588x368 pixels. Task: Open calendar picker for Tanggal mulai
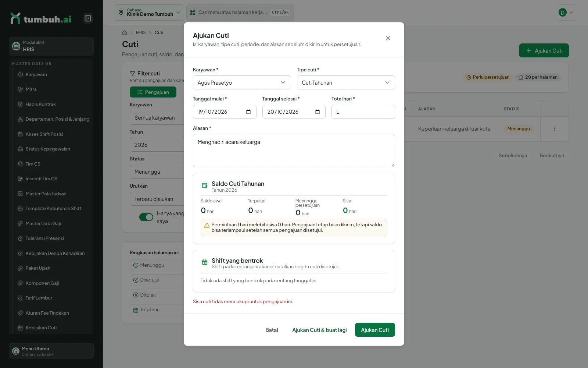[x=248, y=112]
